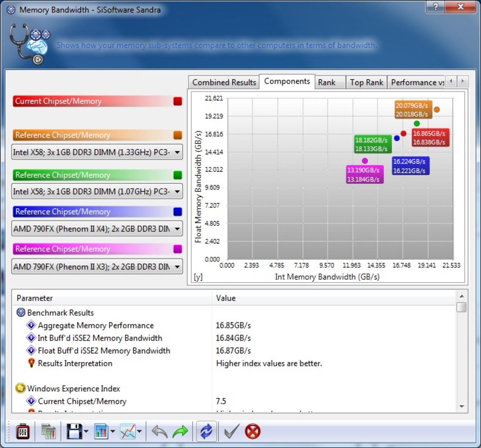The height and width of the screenshot is (448, 481).
Task: Click the results list scroll up arrow
Action: (x=462, y=296)
